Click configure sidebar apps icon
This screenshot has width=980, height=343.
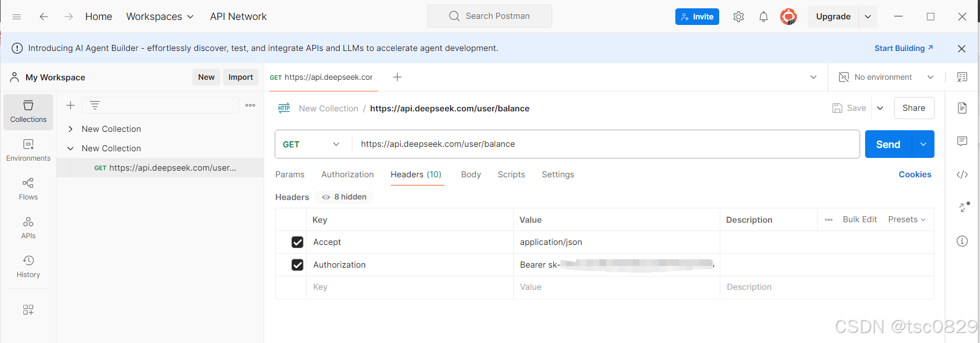point(28,310)
